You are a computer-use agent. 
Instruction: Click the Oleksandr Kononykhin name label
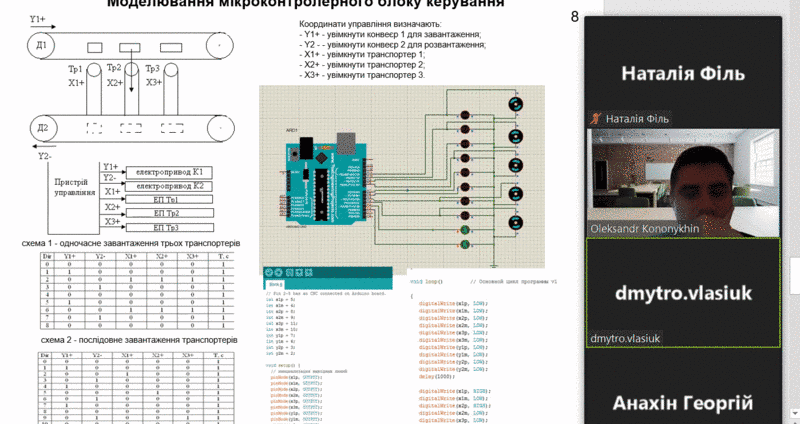644,229
